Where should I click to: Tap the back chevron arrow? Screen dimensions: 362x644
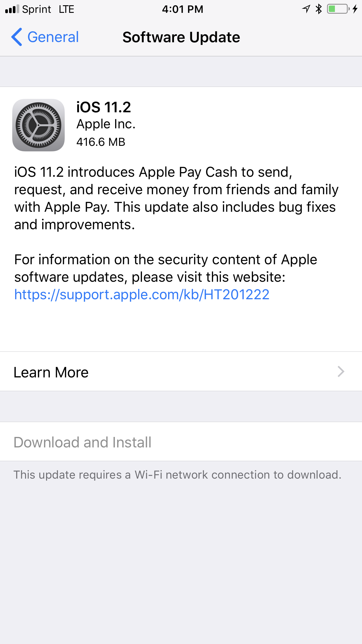coord(17,37)
